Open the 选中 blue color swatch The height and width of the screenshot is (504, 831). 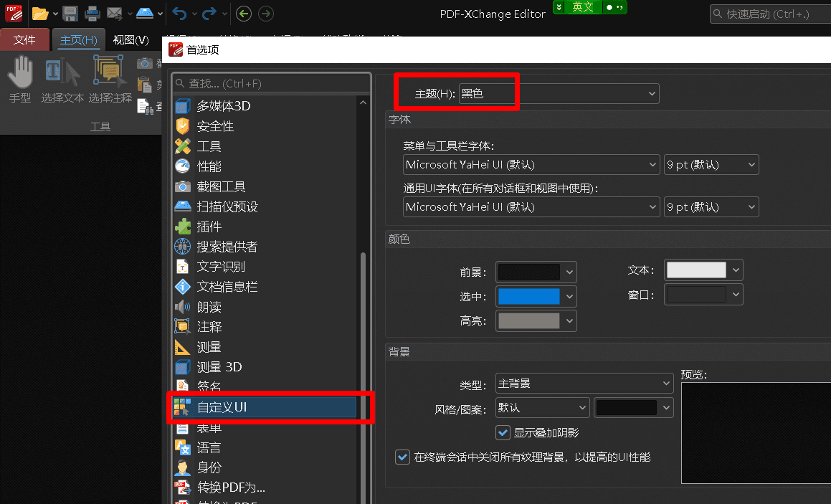(x=536, y=296)
